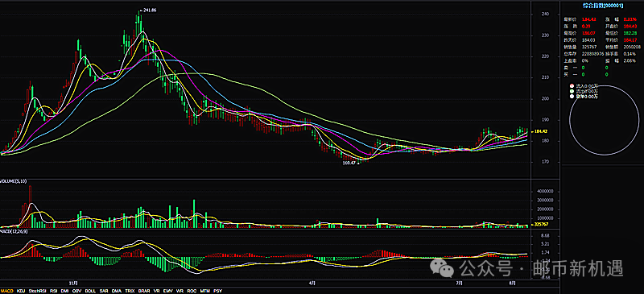
Task: Switch to the KDJ indicator tab
Action: point(21,291)
